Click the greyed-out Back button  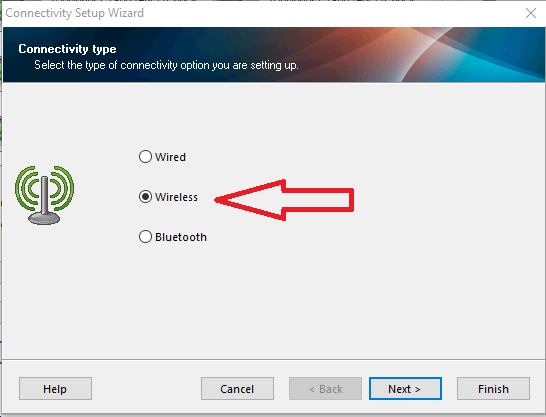point(325,388)
